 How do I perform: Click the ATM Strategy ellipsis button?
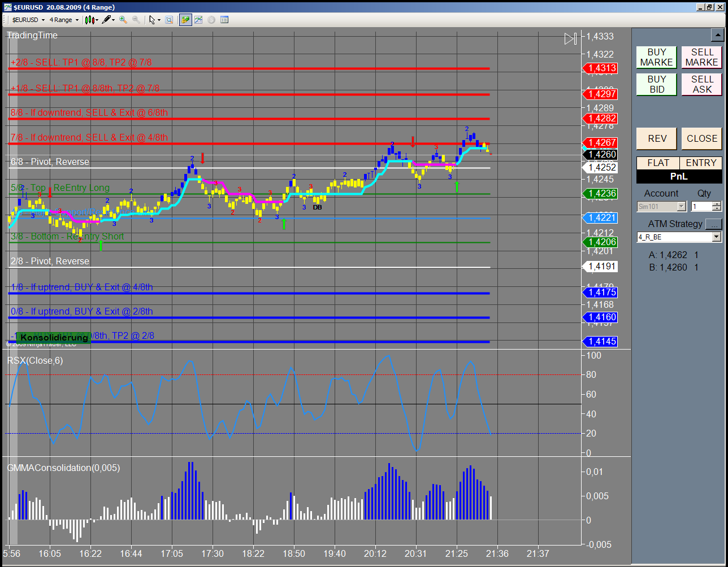coord(714,224)
